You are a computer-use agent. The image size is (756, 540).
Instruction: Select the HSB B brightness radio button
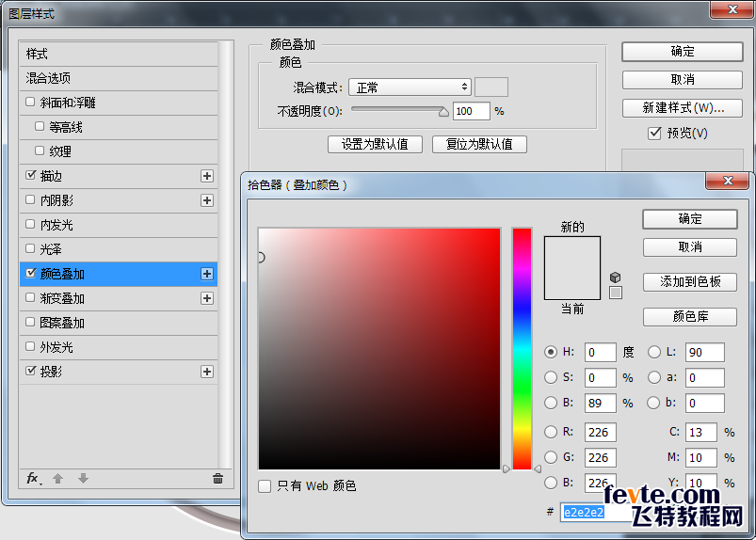551,403
